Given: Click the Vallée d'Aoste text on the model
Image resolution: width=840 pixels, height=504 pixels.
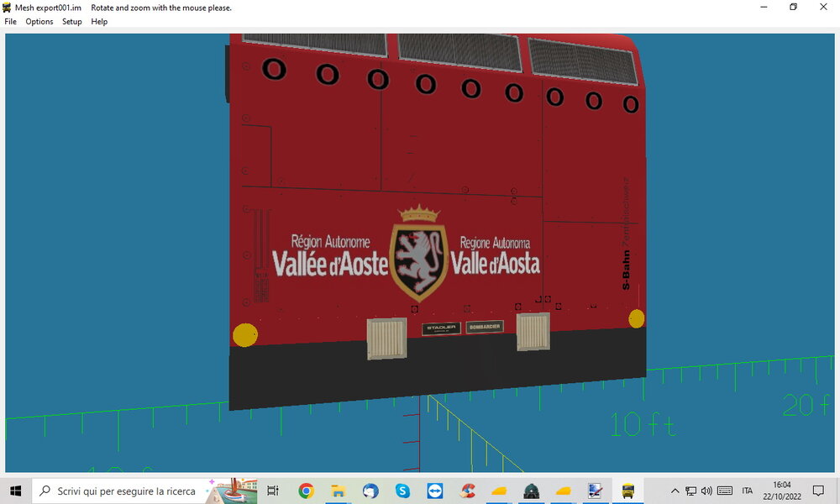Looking at the screenshot, I should click(330, 263).
